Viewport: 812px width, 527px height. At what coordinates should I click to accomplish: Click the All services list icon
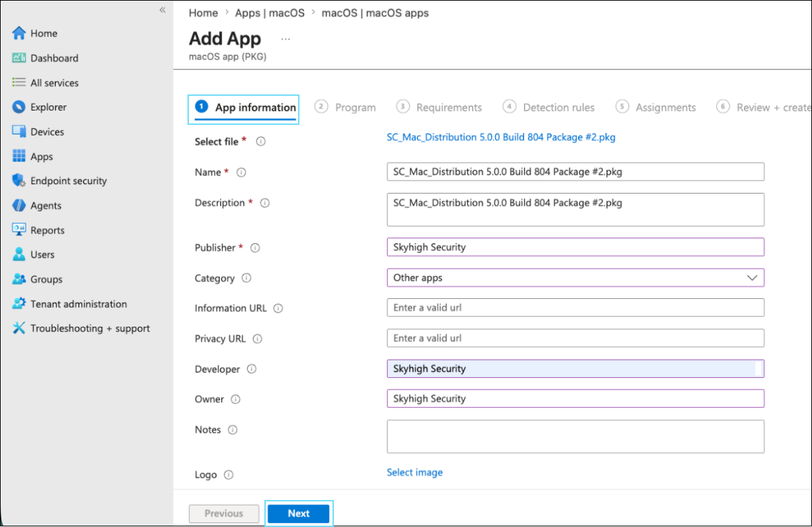click(x=19, y=82)
